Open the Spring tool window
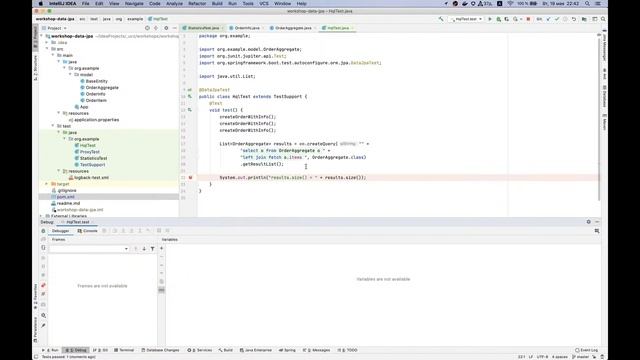This screenshot has width=640, height=360. [287, 350]
